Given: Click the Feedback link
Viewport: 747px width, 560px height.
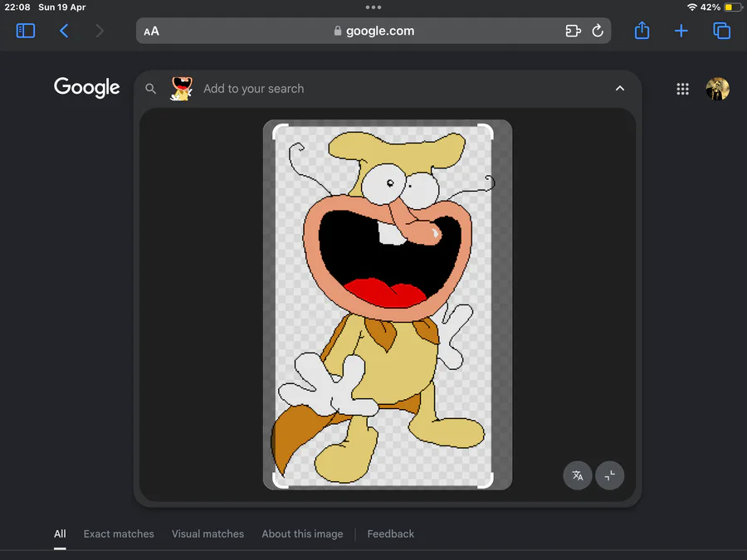Looking at the screenshot, I should 391,533.
